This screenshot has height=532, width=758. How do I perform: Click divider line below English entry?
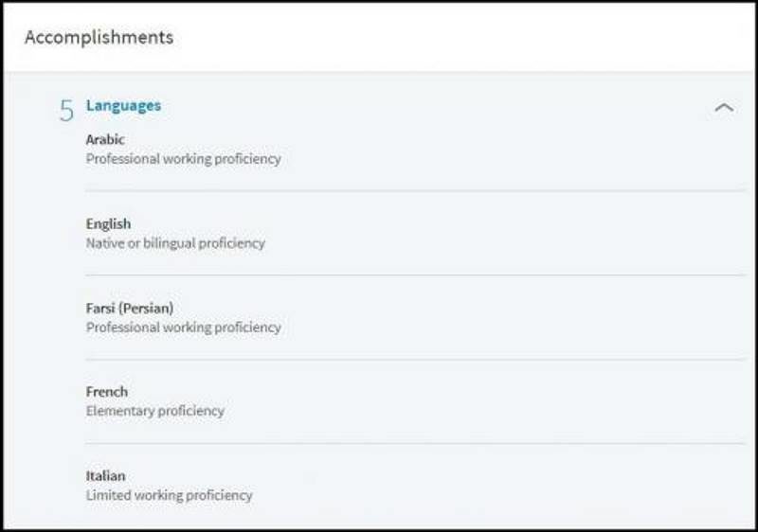(x=415, y=275)
